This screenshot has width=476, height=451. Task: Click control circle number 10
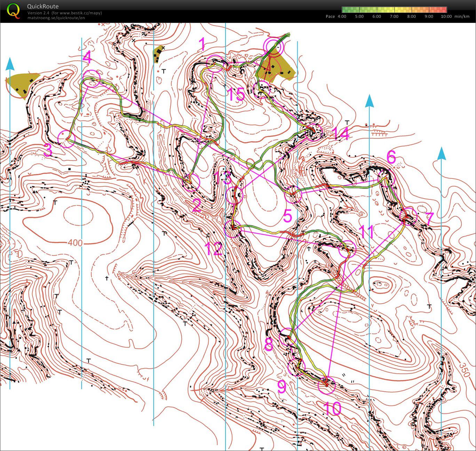[327, 385]
